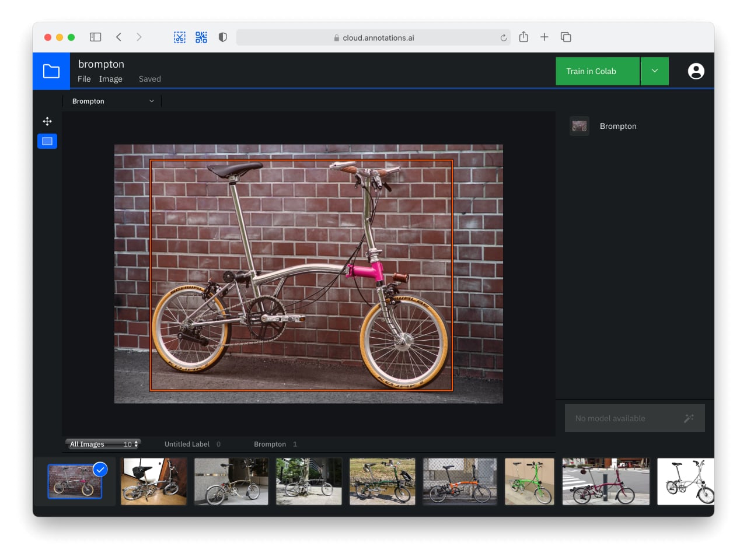Open the blue project folder icon
This screenshot has width=747, height=560.
coord(51,71)
